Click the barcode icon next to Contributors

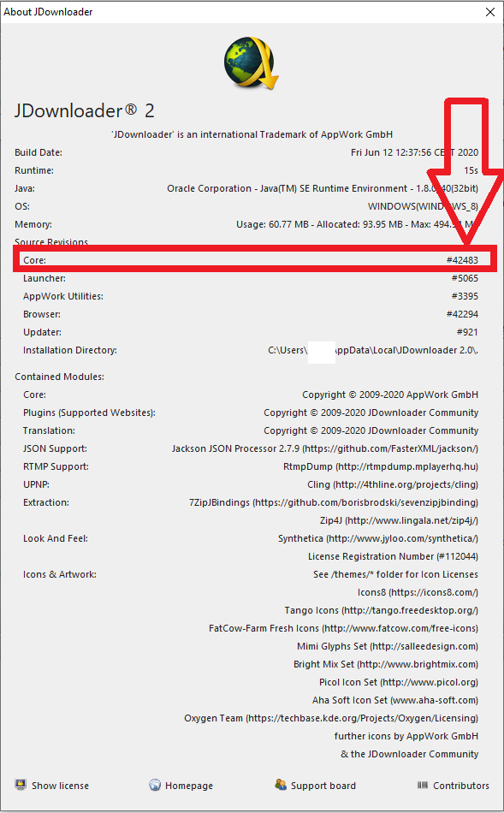click(423, 785)
